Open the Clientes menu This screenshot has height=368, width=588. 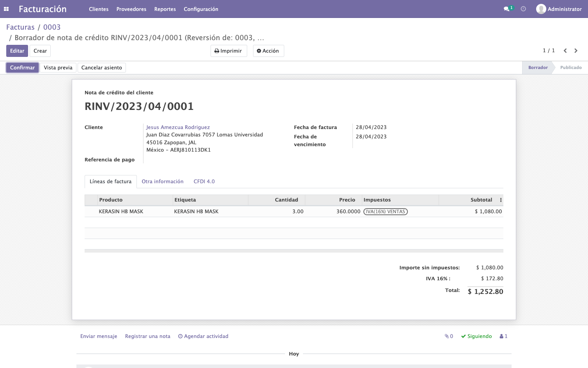[x=99, y=9]
